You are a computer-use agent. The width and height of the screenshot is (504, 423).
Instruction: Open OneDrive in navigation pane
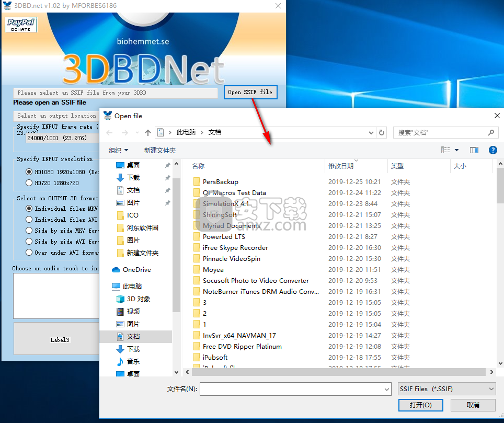(x=136, y=270)
